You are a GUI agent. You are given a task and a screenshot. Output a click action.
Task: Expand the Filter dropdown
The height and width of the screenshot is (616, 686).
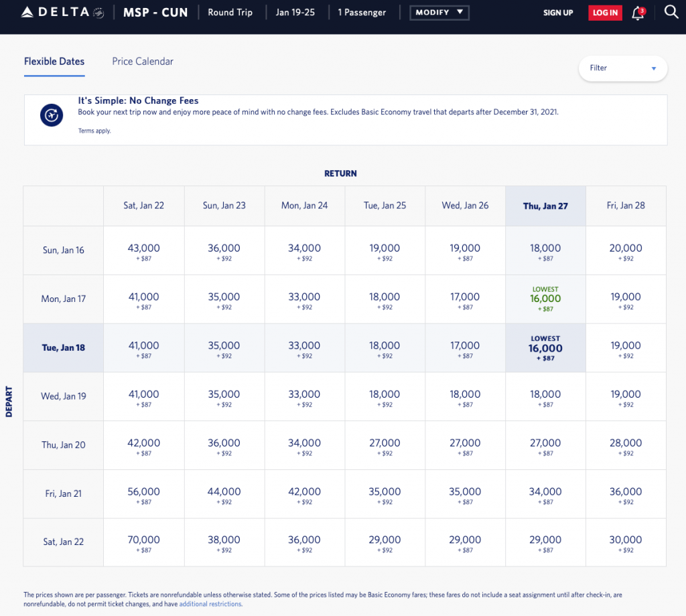[x=622, y=68]
